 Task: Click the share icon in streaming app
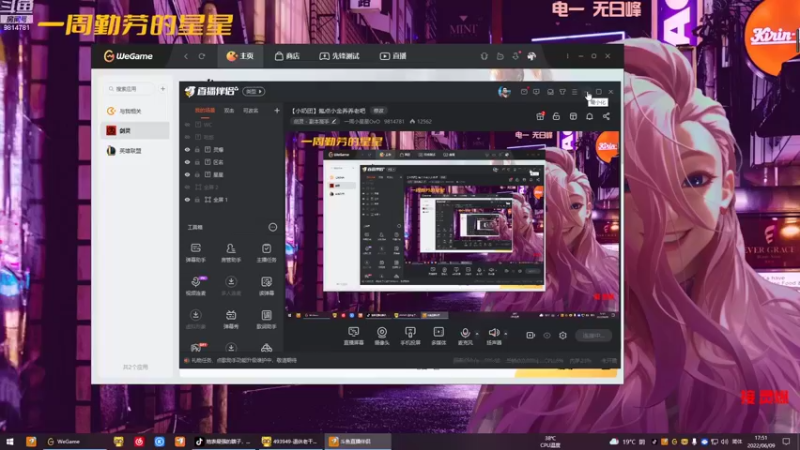click(606, 116)
